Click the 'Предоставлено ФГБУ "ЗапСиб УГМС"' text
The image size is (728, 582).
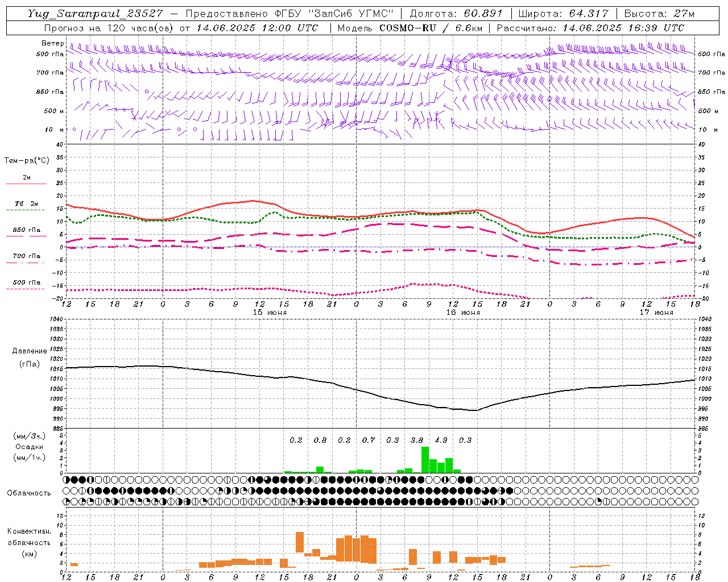click(x=289, y=14)
